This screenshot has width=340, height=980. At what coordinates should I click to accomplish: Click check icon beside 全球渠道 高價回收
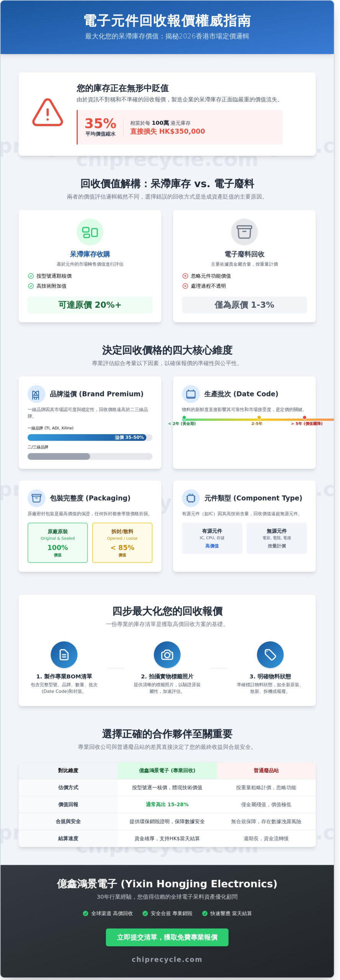point(85,913)
